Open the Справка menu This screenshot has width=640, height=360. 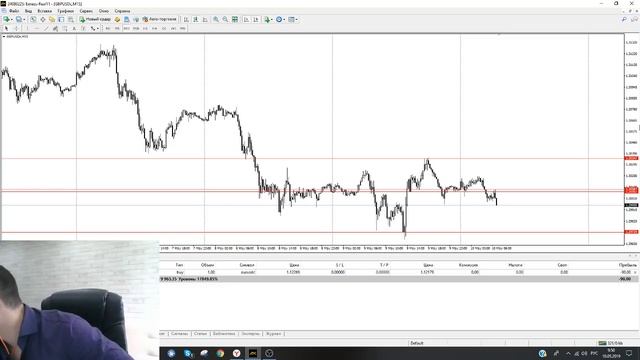pos(122,11)
